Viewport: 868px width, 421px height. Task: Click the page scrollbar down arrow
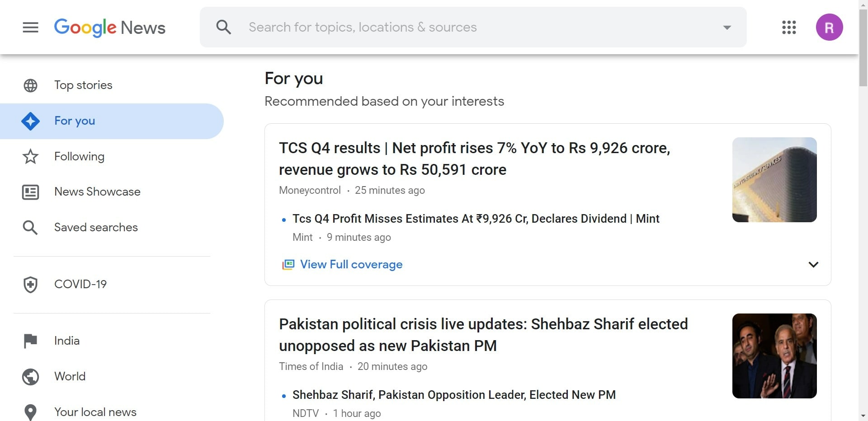tap(863, 416)
